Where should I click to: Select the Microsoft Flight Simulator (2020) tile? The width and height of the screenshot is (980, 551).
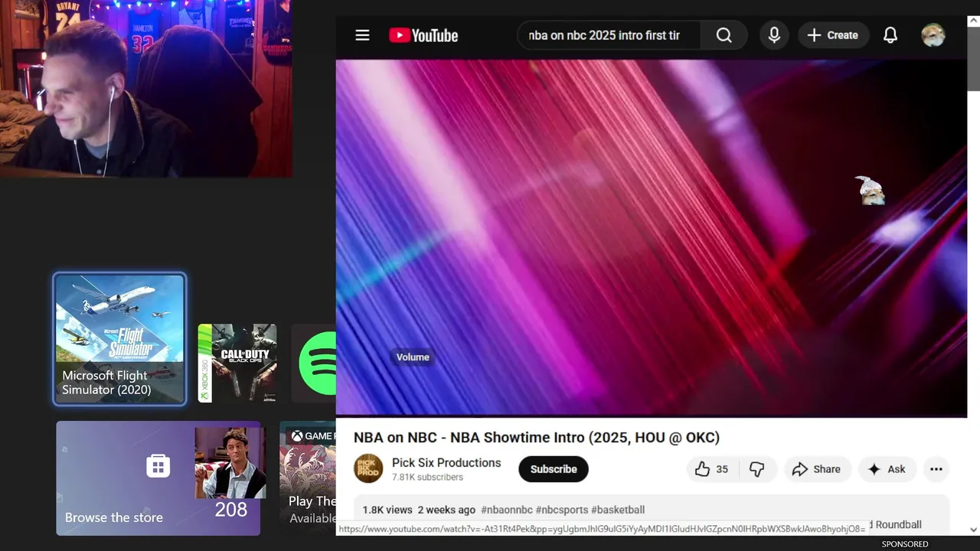[119, 339]
